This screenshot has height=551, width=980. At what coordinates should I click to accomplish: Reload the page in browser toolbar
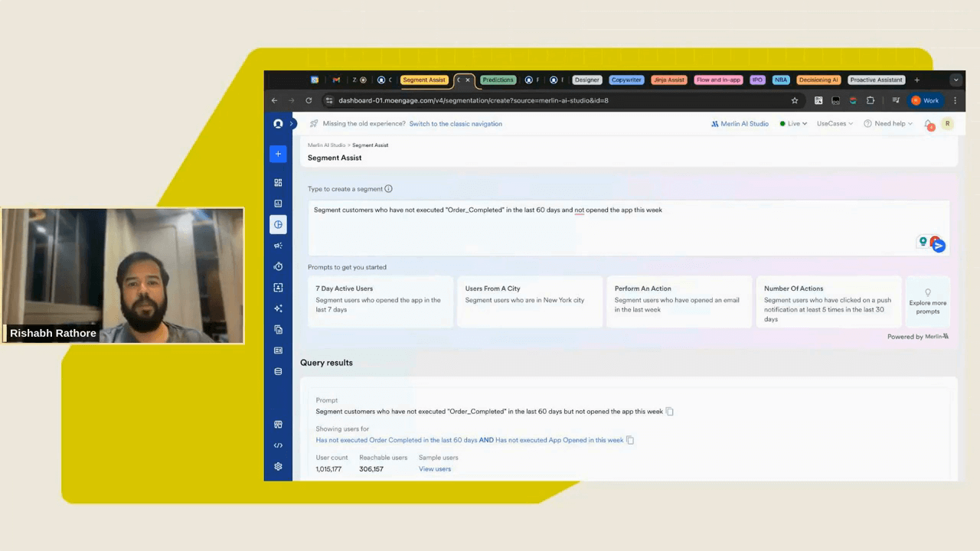pyautogui.click(x=309, y=100)
